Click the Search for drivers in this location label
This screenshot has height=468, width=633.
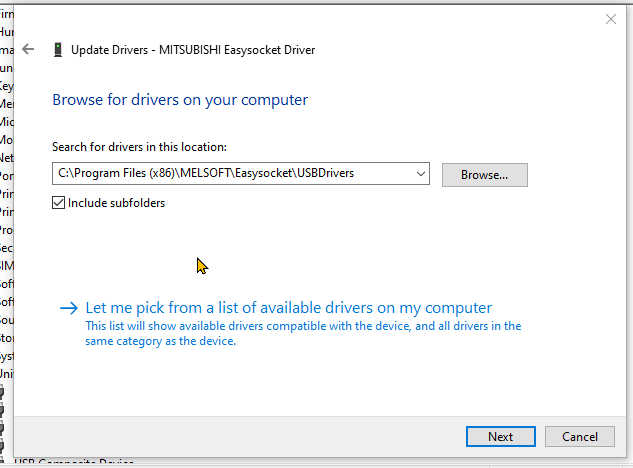tap(139, 147)
